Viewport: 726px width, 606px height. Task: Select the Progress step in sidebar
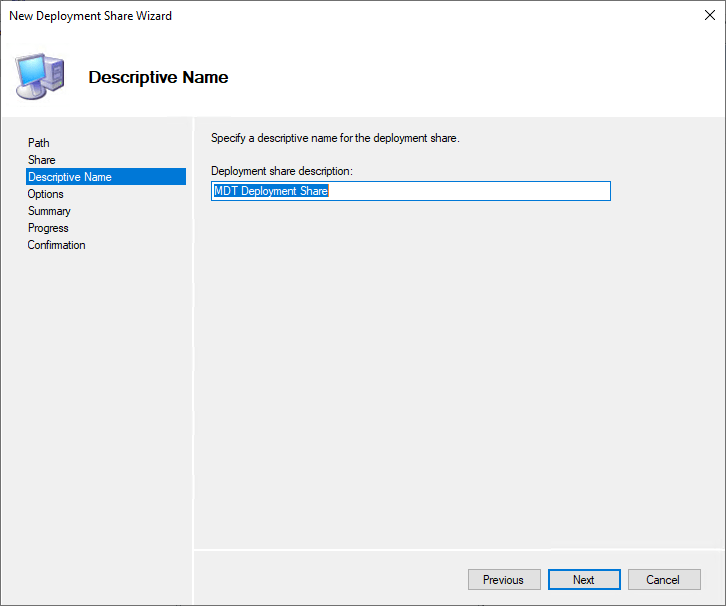pos(48,228)
